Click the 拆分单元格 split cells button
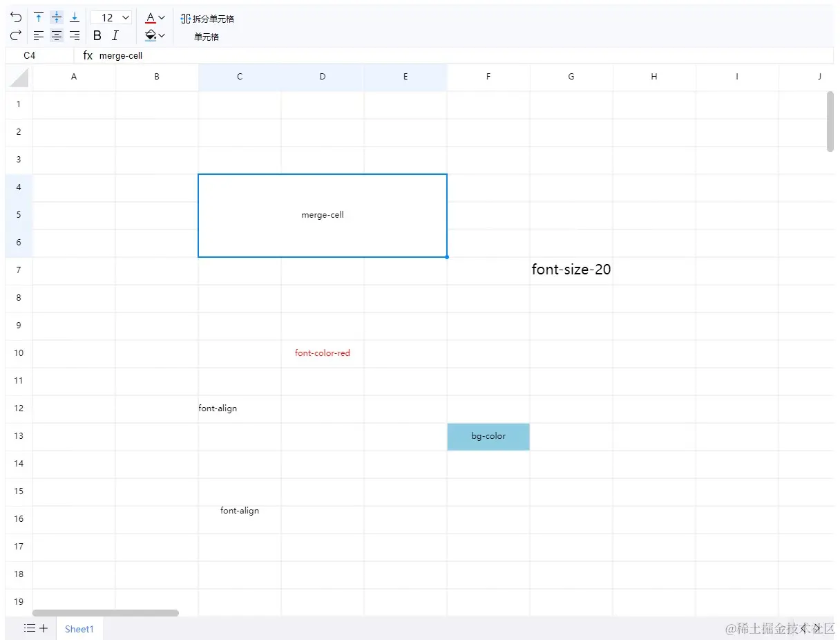The width and height of the screenshot is (840, 640). 208,19
